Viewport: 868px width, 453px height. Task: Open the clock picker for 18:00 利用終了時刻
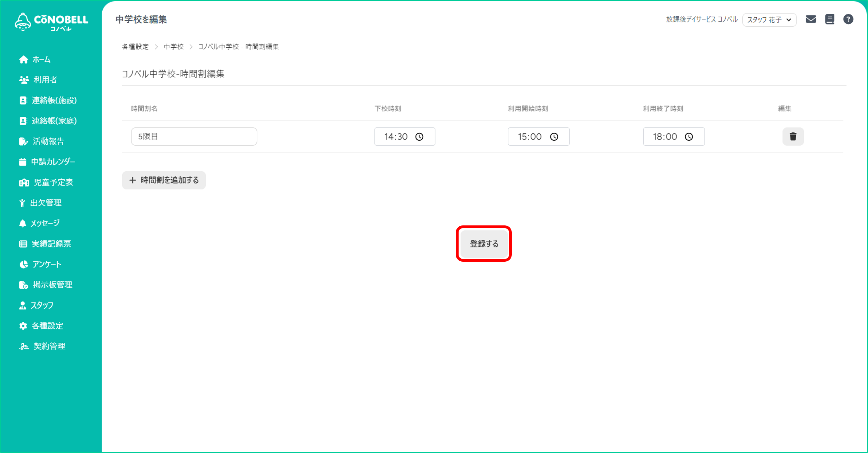pyautogui.click(x=689, y=137)
